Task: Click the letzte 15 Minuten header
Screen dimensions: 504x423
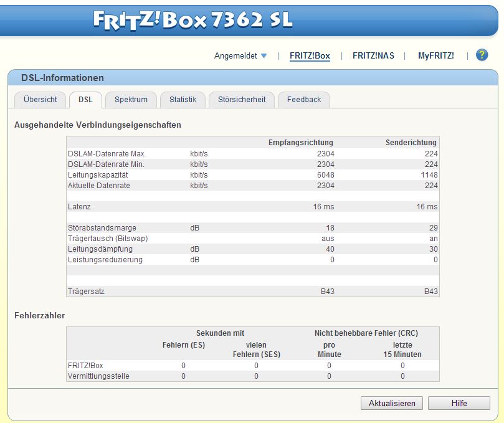Action: click(402, 349)
